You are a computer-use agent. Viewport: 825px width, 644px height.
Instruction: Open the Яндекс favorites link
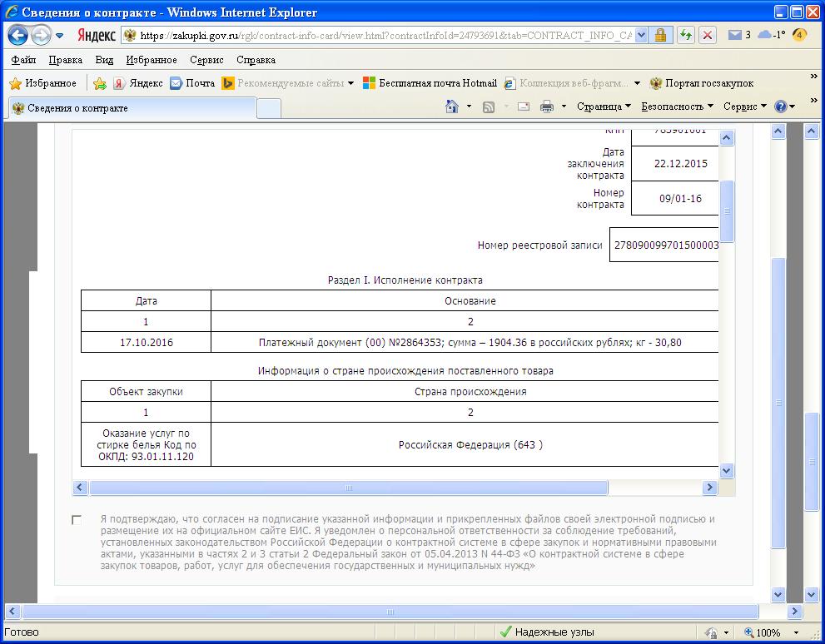(x=139, y=83)
